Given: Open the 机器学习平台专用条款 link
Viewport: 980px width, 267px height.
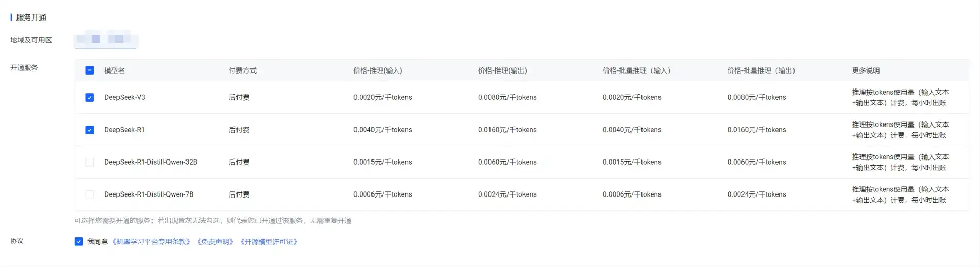Looking at the screenshot, I should pos(151,242).
